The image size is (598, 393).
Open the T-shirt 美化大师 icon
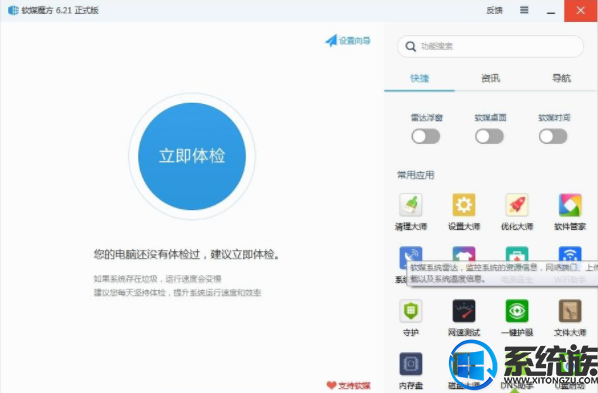(464, 254)
